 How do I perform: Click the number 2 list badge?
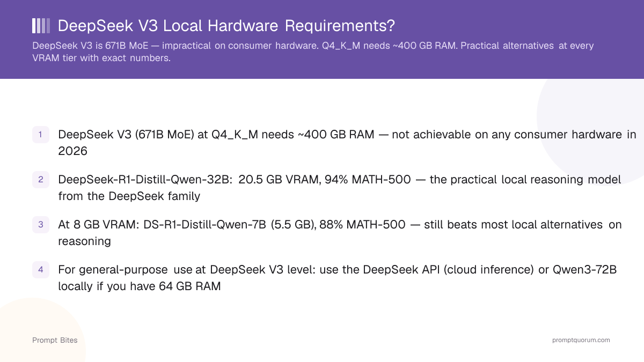pos(41,180)
